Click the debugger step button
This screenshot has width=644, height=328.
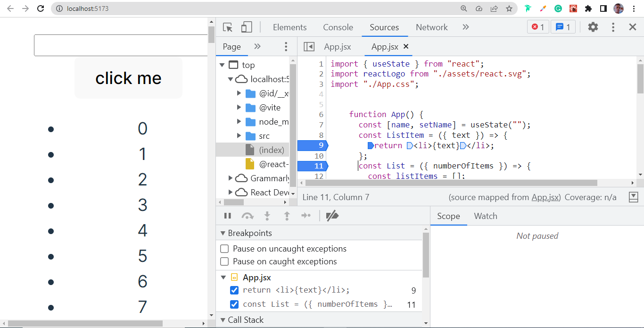click(x=306, y=216)
